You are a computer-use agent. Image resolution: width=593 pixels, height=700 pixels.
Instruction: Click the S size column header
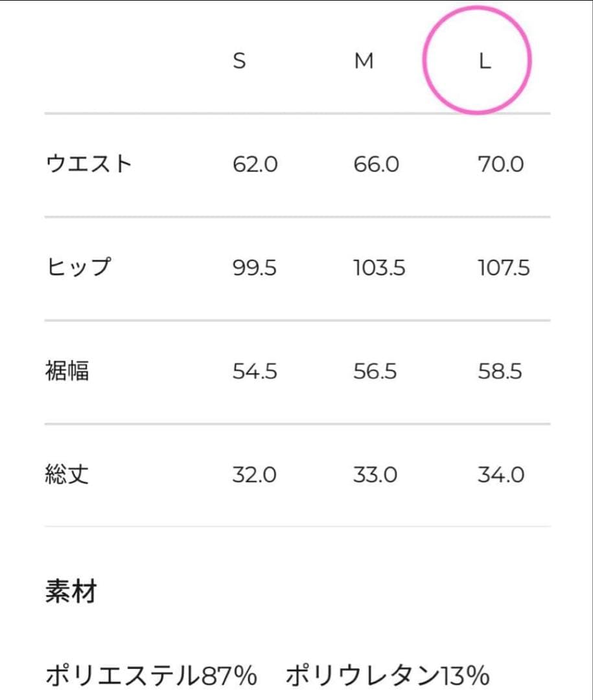pos(239,62)
